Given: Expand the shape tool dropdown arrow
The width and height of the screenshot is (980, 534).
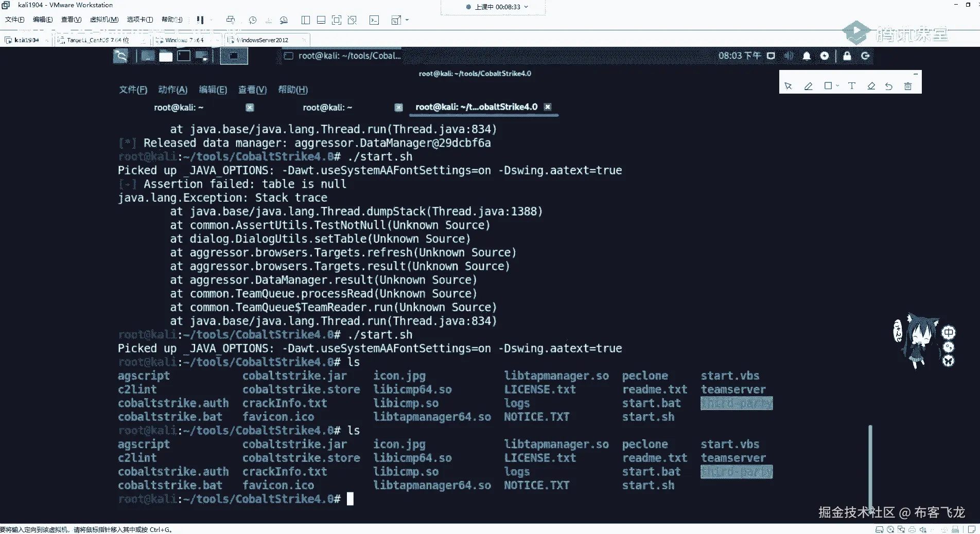Looking at the screenshot, I should click(x=837, y=86).
